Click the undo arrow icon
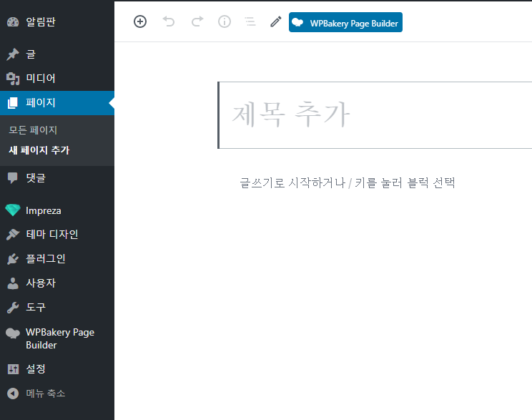 (169, 21)
